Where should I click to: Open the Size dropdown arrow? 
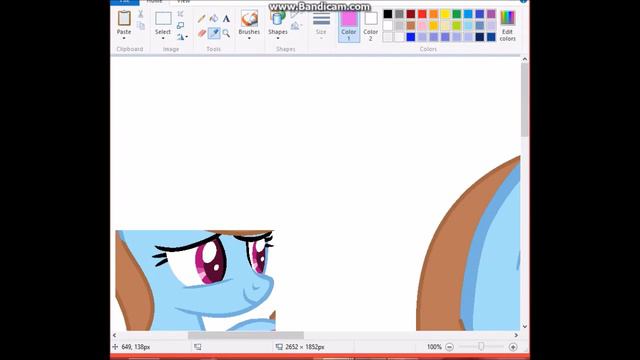point(321,38)
